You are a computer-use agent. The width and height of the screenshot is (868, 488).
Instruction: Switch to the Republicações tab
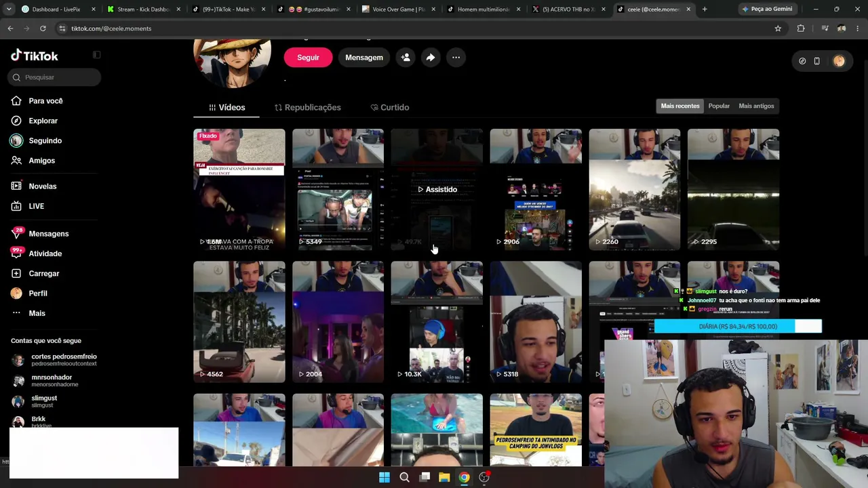[x=307, y=108]
